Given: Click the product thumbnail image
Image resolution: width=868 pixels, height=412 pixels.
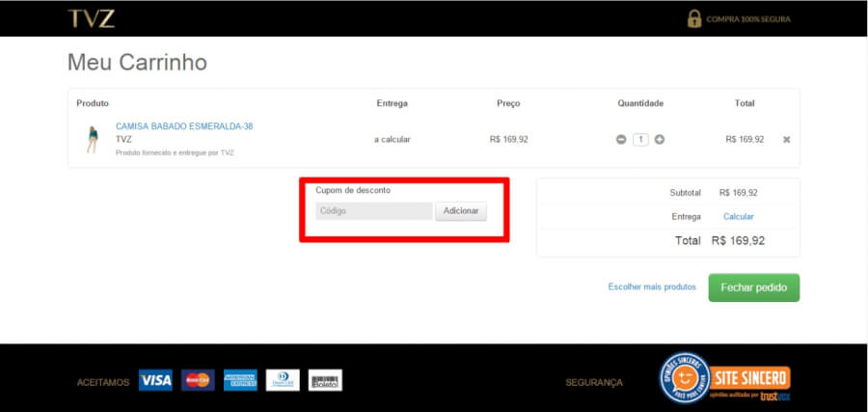Looking at the screenshot, I should pyautogui.click(x=93, y=140).
